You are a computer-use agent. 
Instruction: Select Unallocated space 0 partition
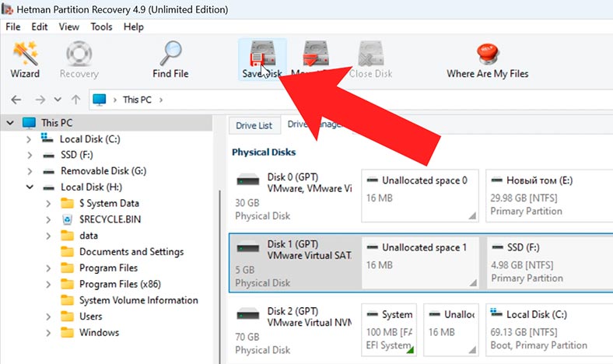click(x=420, y=196)
